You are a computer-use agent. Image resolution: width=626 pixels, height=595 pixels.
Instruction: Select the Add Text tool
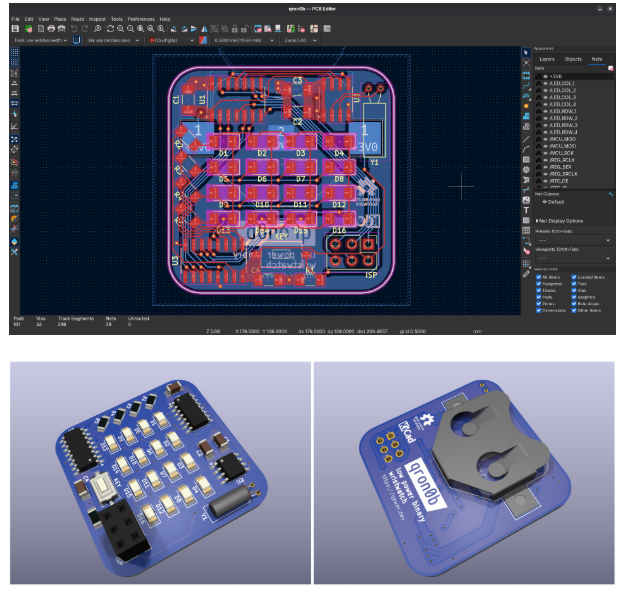pyautogui.click(x=526, y=211)
